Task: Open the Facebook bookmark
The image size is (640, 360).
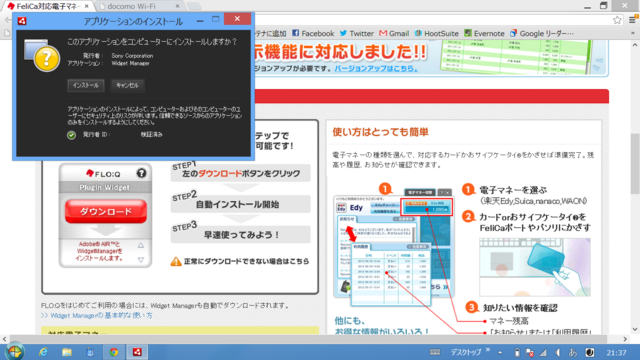Action: click(313, 33)
